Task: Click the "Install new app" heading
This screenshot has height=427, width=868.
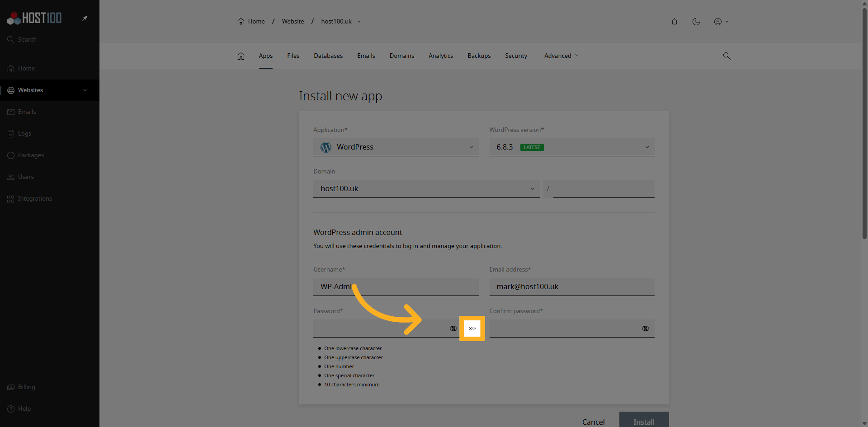Action: (340, 96)
